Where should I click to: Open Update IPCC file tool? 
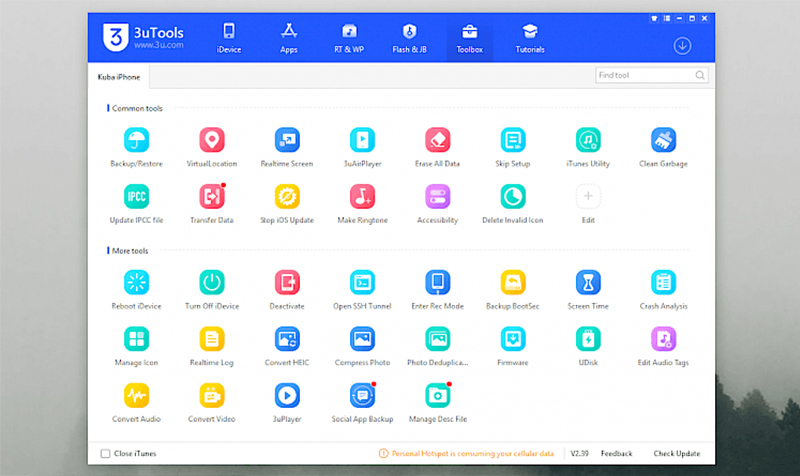point(136,196)
